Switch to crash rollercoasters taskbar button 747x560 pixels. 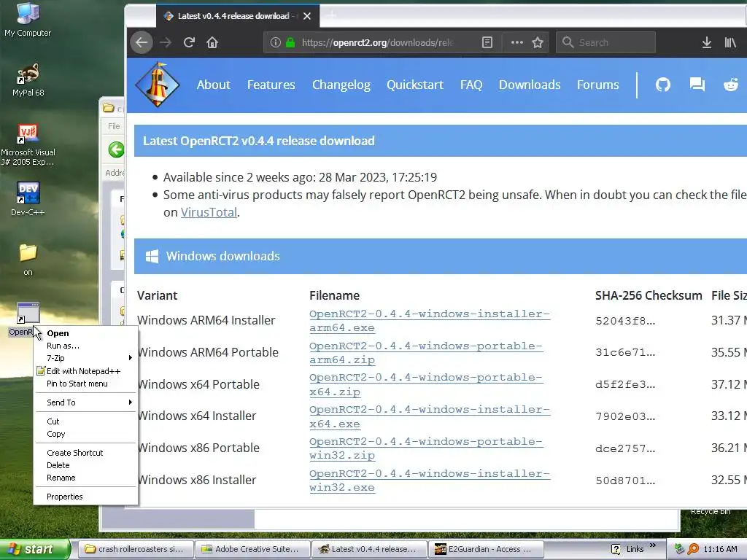(x=136, y=549)
